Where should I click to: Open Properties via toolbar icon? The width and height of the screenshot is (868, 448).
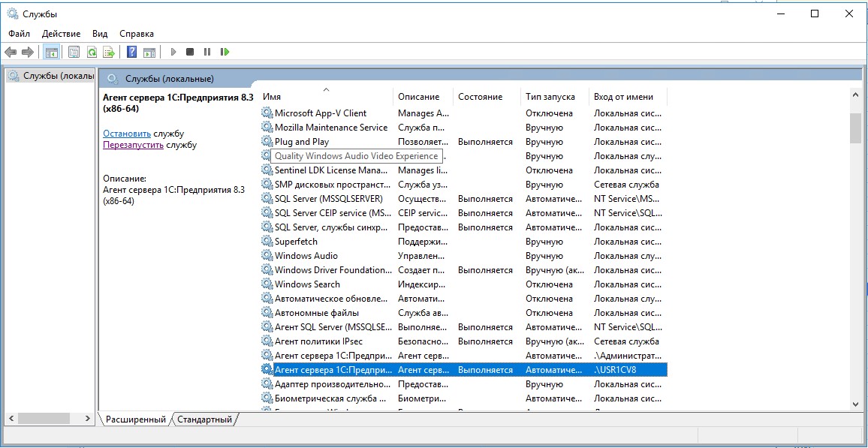[74, 52]
